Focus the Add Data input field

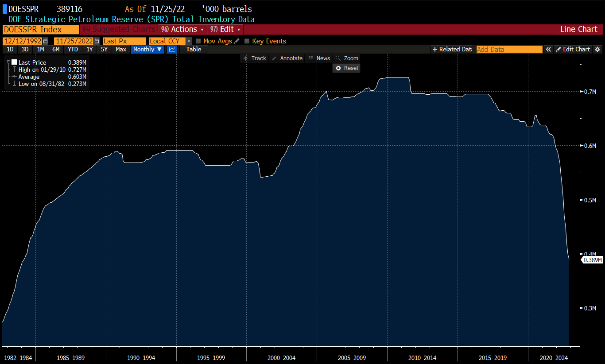coord(509,49)
